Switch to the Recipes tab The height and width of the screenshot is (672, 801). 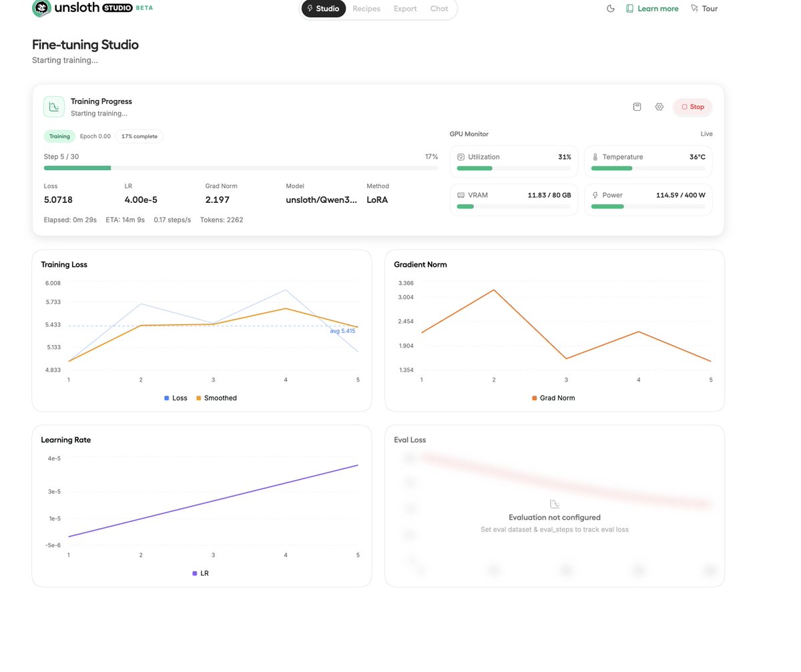pyautogui.click(x=366, y=9)
